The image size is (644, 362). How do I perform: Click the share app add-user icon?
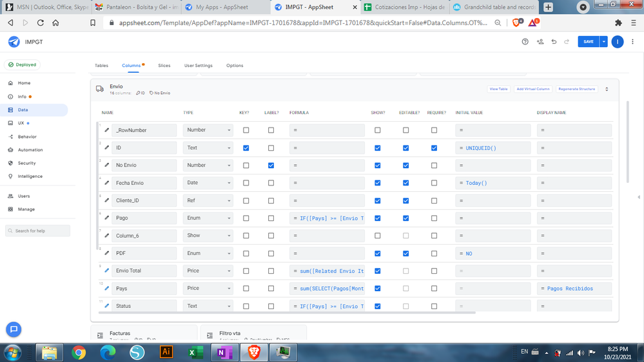coord(540,41)
